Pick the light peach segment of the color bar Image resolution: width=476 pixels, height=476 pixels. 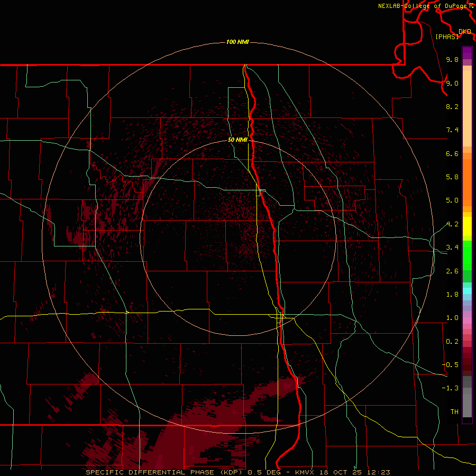467,108
